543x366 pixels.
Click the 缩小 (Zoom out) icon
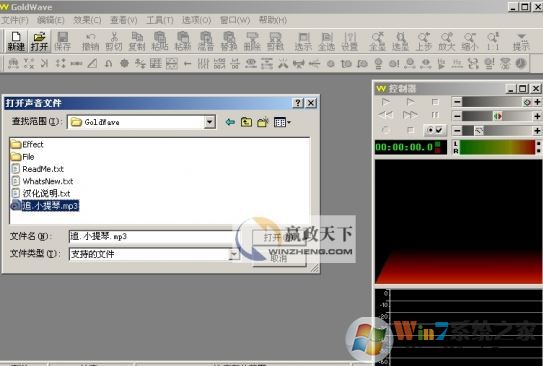coord(470,41)
